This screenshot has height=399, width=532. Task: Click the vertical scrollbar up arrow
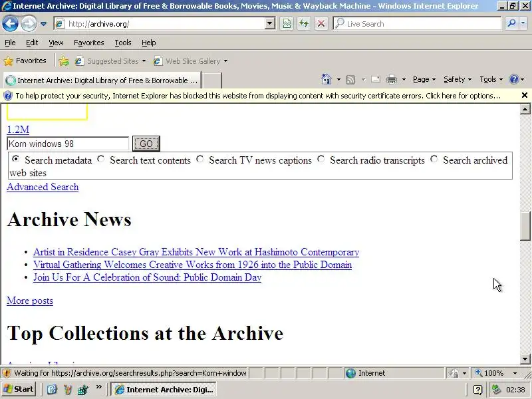[525, 109]
